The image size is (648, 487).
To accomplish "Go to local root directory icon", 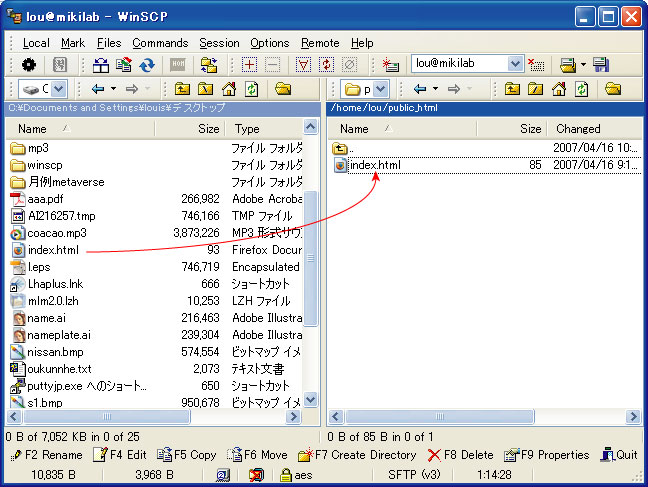I will click(x=205, y=89).
